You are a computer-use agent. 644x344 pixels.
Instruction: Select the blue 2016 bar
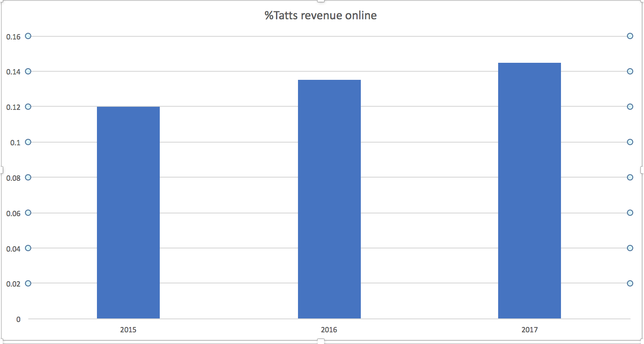(x=329, y=199)
